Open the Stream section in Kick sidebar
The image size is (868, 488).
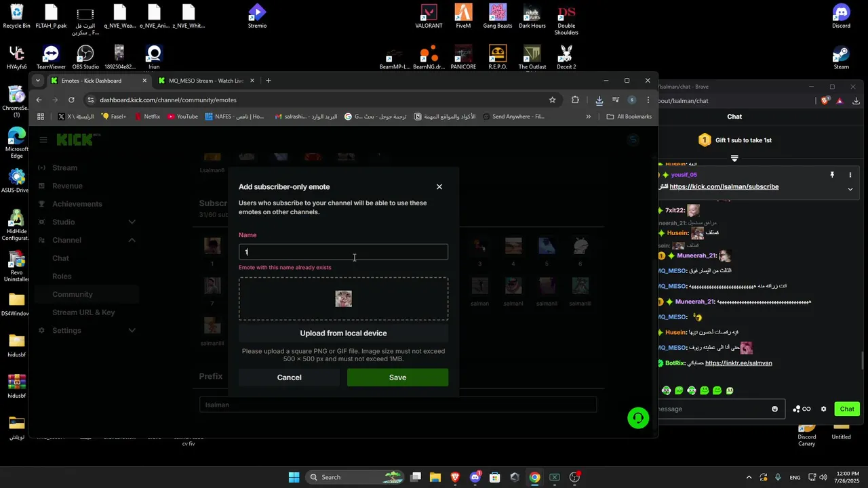(64, 168)
